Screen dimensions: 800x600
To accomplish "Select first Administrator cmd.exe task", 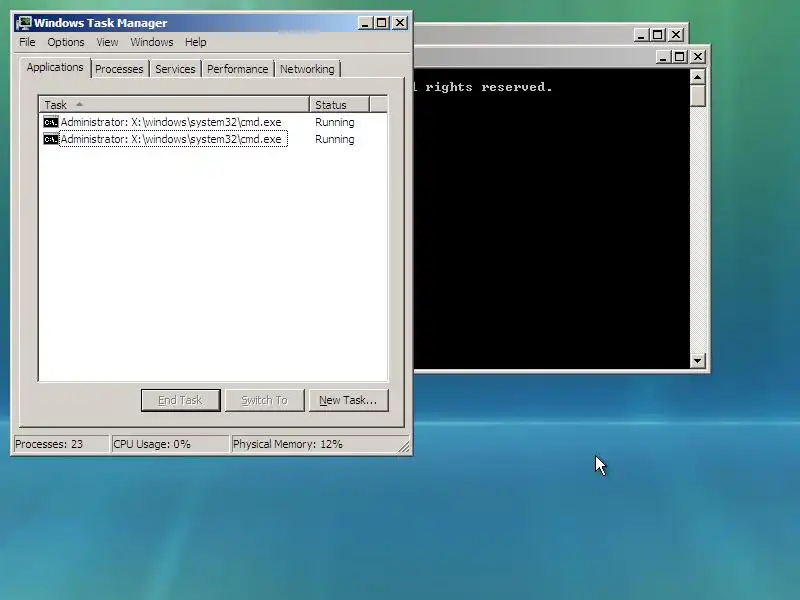I will pyautogui.click(x=170, y=122).
